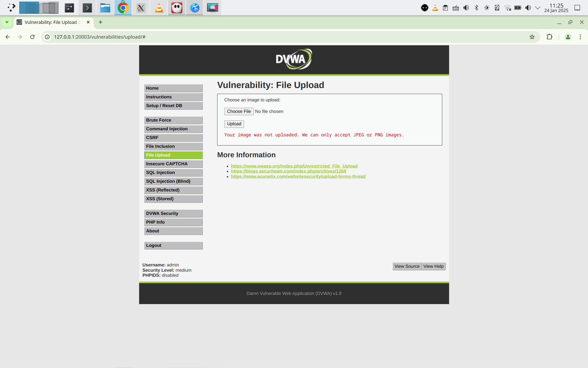The image size is (588, 368).
Task: Open the OWASP Unrestricted File Upload link
Action: click(294, 166)
